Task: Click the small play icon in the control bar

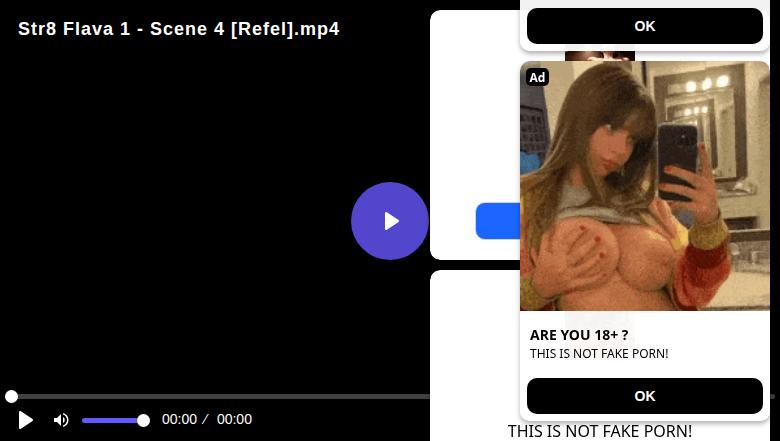Action: pos(25,420)
